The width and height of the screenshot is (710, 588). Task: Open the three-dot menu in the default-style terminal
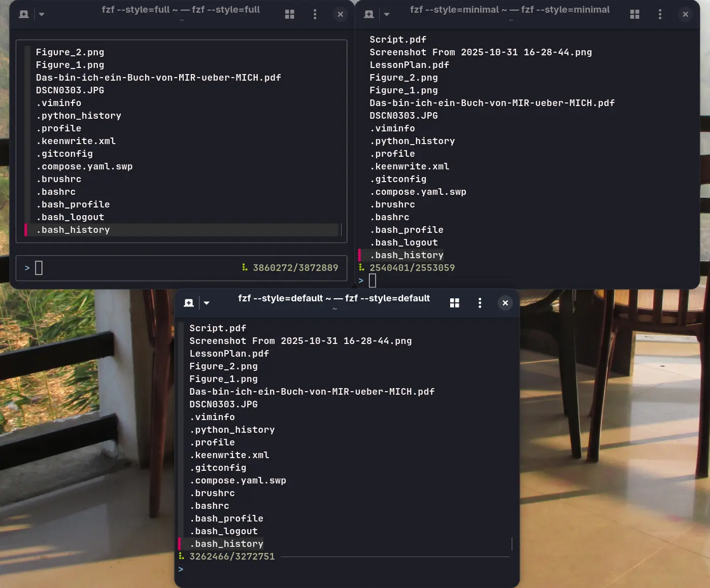480,302
